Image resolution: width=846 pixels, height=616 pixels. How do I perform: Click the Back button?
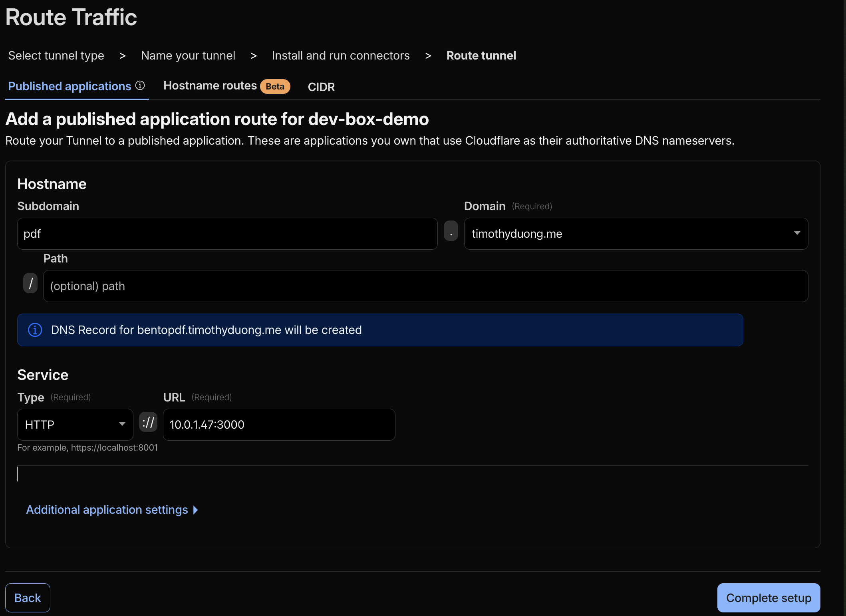(28, 598)
